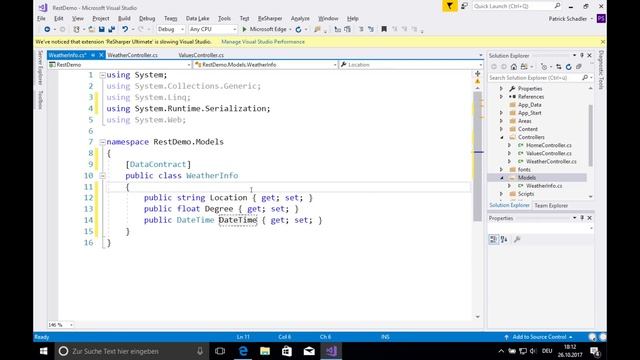
Task: Open the RestDemo.Models.WeatherInfo type dropdown
Action: coord(265,65)
